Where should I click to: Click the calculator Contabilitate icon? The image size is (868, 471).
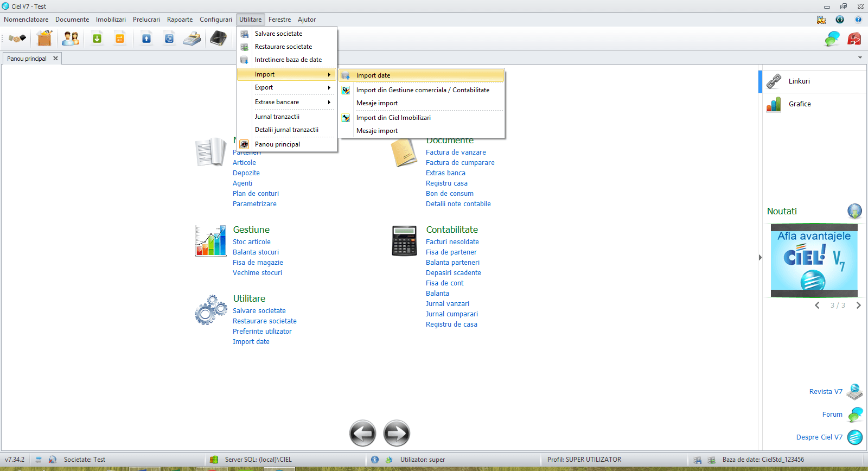click(x=404, y=240)
